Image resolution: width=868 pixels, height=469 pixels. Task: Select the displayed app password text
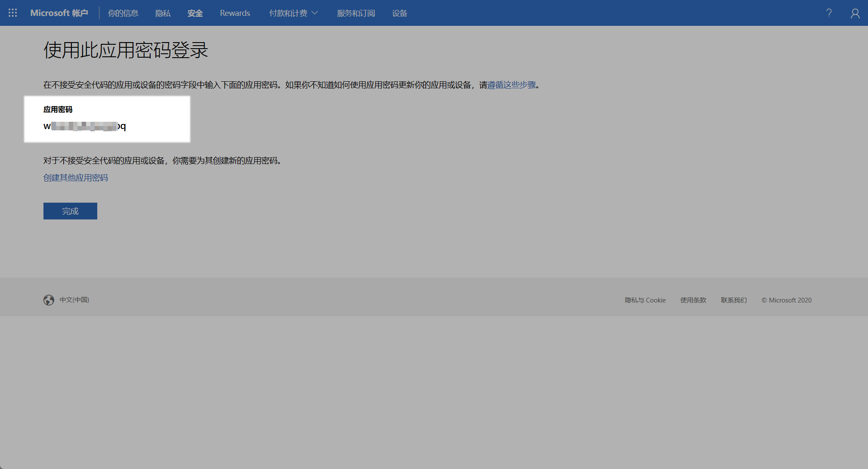coord(84,126)
